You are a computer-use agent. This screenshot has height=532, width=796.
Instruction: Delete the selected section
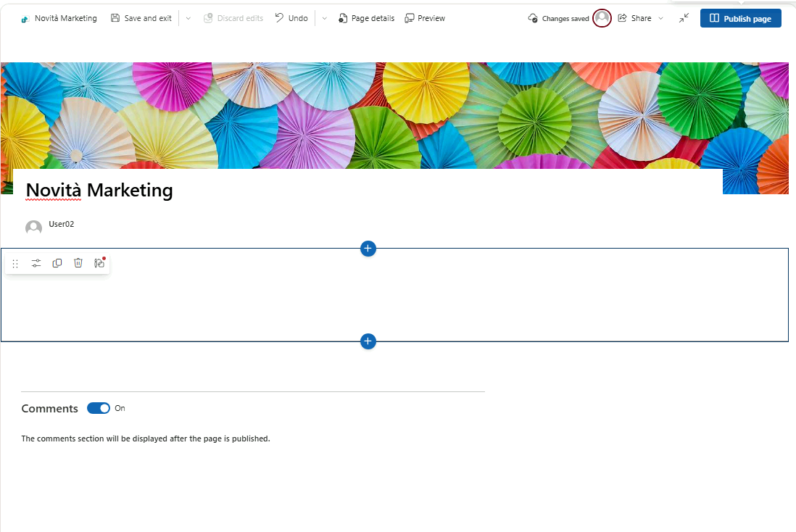(78, 263)
